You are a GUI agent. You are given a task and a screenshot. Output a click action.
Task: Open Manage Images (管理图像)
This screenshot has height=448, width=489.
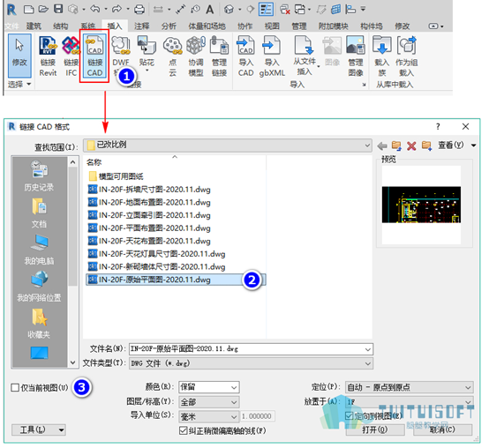[356, 56]
